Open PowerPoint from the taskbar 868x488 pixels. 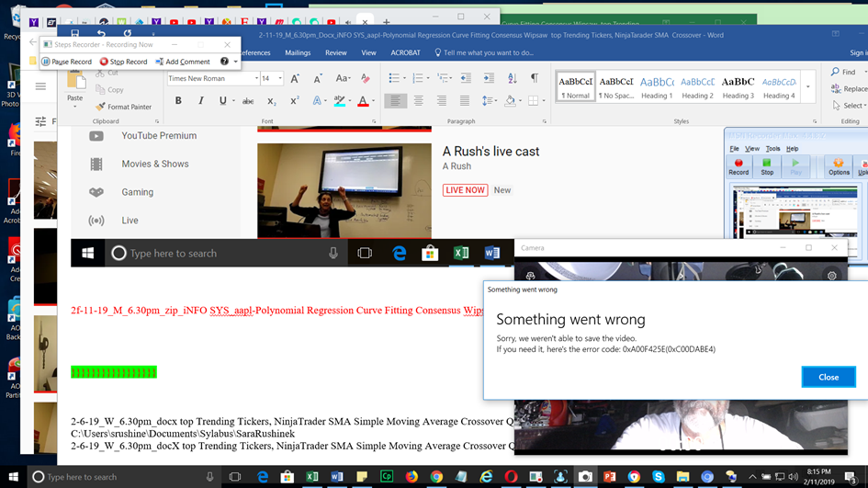[x=609, y=476]
